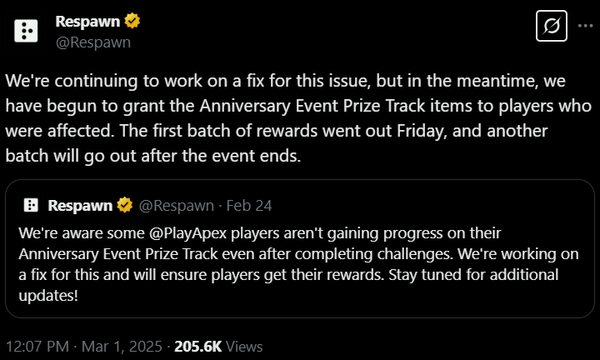This screenshot has width=600, height=360.
Task: Open the Respawn profile avatar
Action: 26,31
